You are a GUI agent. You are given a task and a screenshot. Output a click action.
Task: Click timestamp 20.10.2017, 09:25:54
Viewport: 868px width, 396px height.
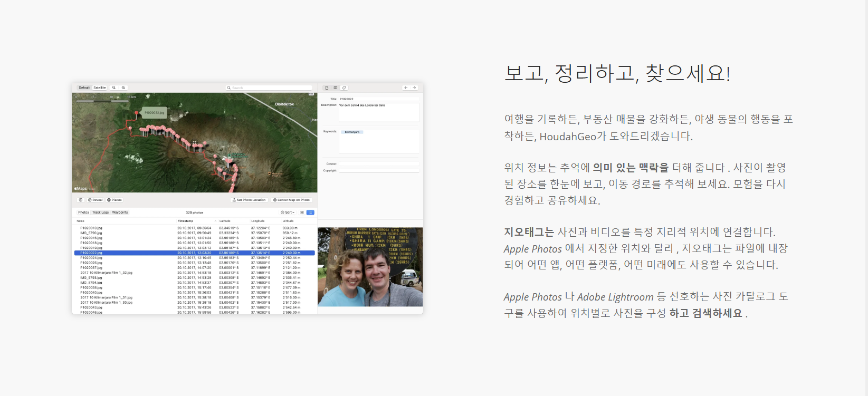coord(194,228)
